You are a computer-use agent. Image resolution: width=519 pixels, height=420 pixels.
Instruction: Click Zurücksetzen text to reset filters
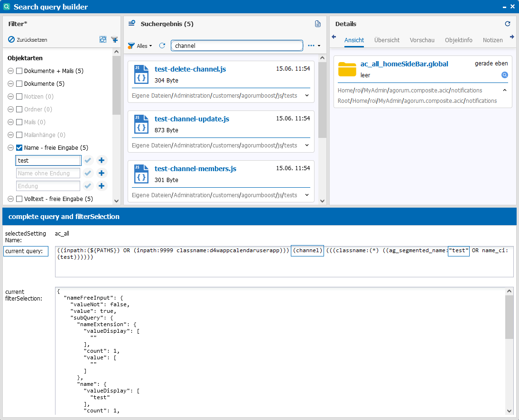(x=32, y=40)
